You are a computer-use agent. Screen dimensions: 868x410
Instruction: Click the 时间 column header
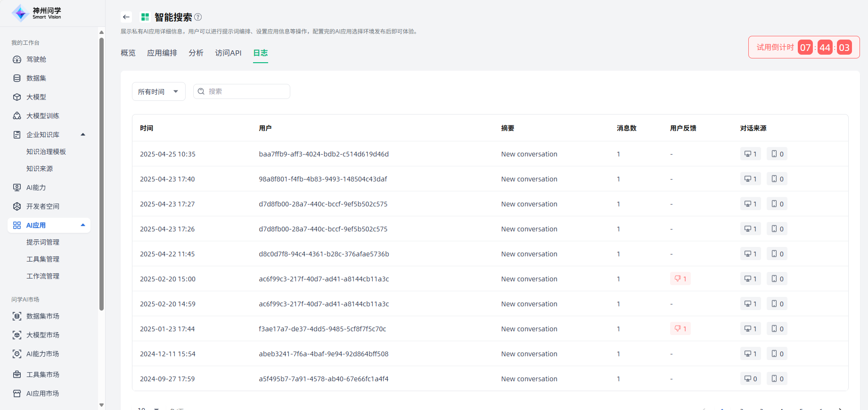click(x=147, y=128)
